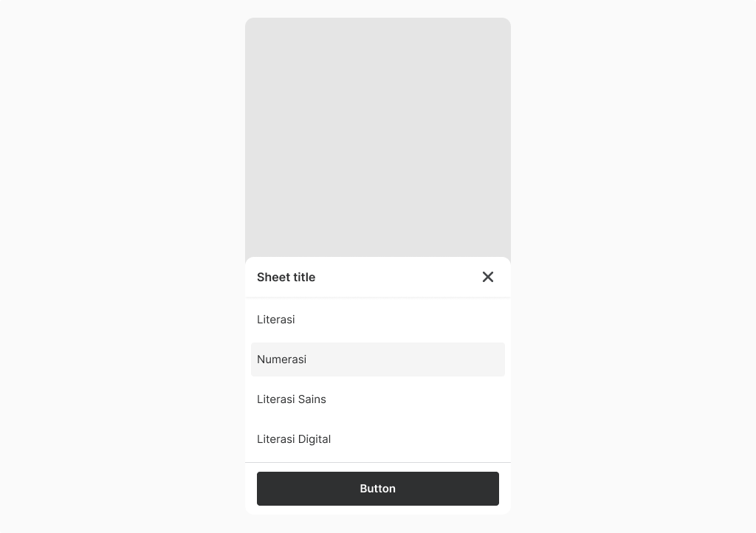Viewport: 756px width, 533px height.
Task: Pick Literasi Sains from the list
Action: pyautogui.click(x=377, y=399)
